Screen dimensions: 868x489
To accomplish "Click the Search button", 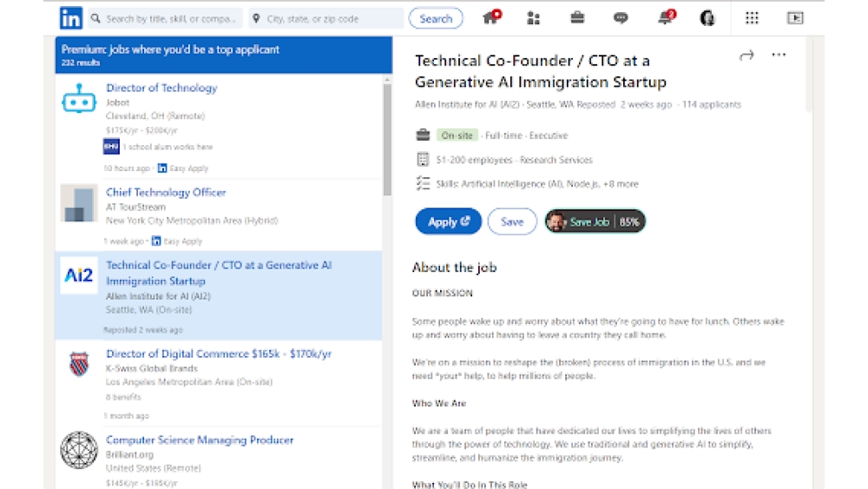I will [436, 18].
